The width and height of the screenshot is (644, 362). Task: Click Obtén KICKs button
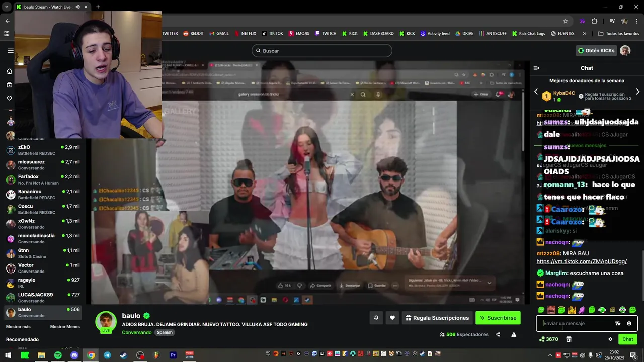click(x=596, y=50)
